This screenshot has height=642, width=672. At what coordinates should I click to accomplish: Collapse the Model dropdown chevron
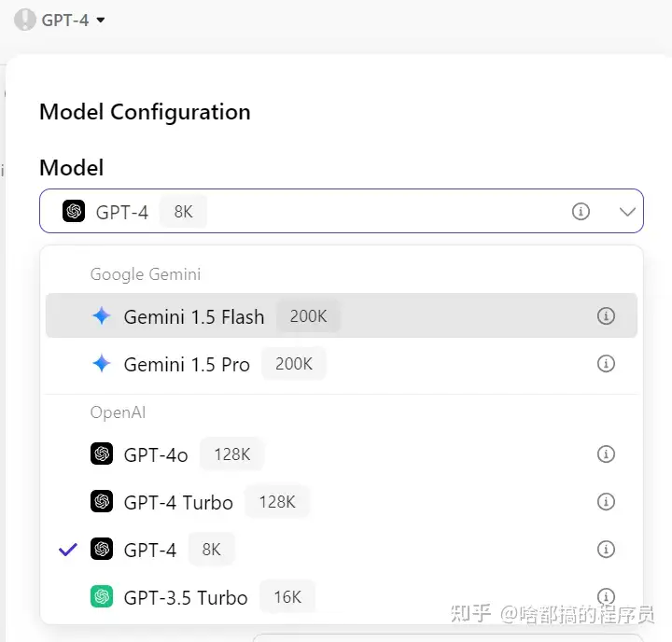pyautogui.click(x=627, y=212)
